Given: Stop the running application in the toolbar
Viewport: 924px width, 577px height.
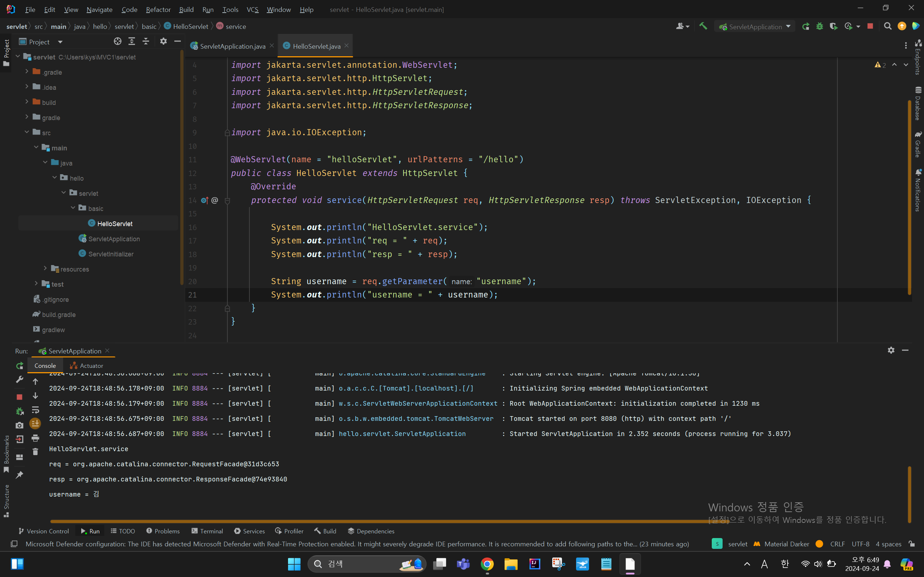Looking at the screenshot, I should 870,26.
